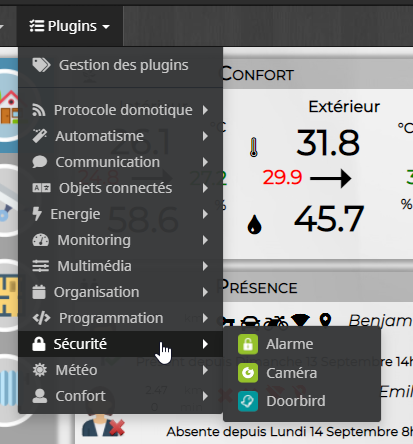Click the RSS icon for Protocole domotique

(x=39, y=110)
